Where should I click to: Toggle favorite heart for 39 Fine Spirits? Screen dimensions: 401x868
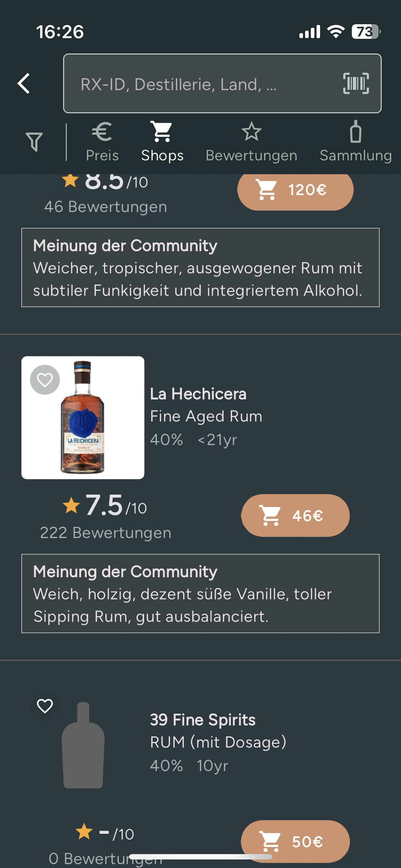coord(45,706)
